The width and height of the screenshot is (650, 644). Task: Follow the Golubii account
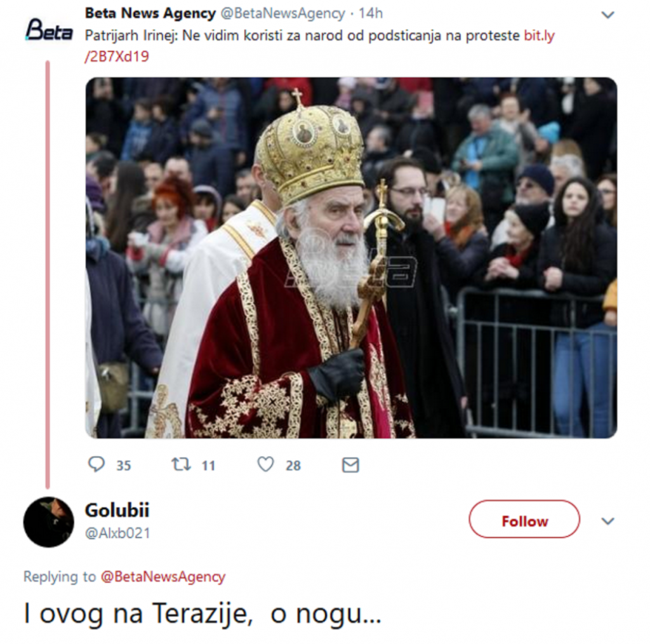click(x=524, y=521)
